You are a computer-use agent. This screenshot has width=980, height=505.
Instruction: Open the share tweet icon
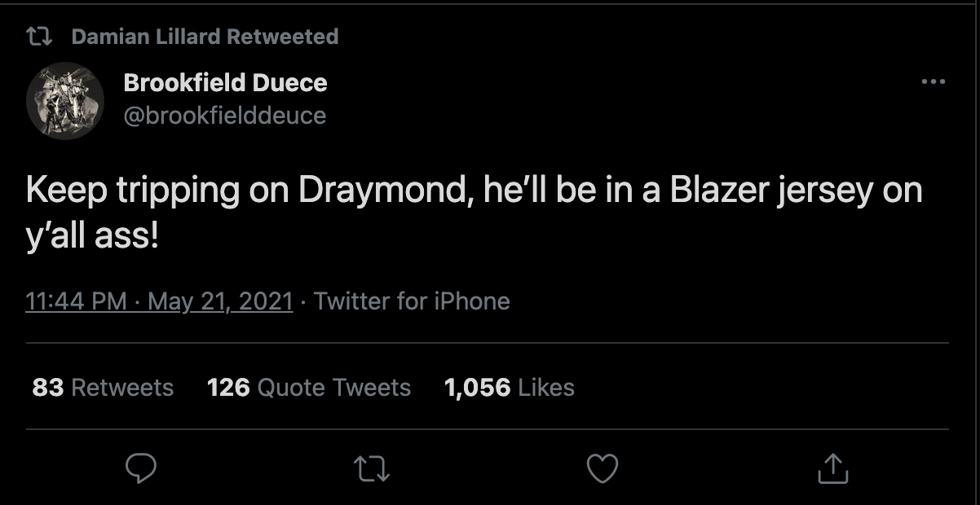pyautogui.click(x=832, y=468)
